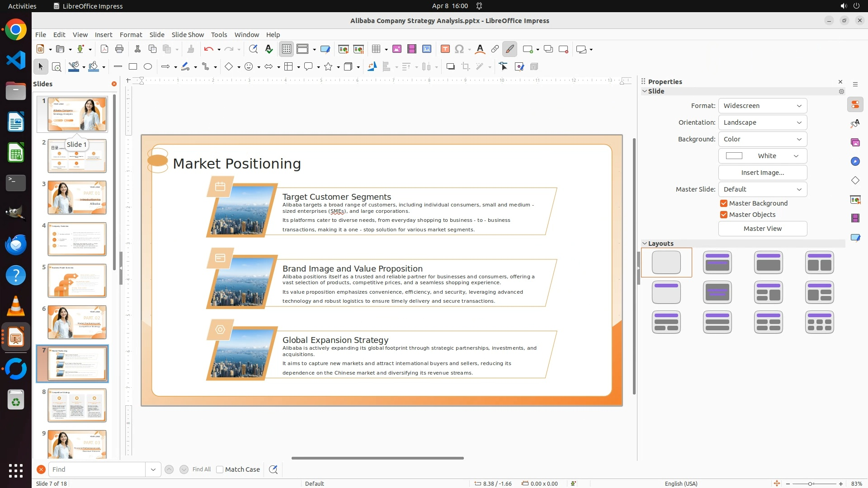
Task: Open the Format Widescreen dropdown
Action: point(762,106)
